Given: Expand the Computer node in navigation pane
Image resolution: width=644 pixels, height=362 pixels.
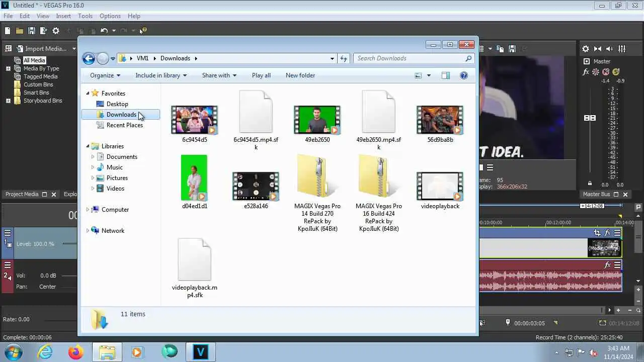Looking at the screenshot, I should 88,210.
